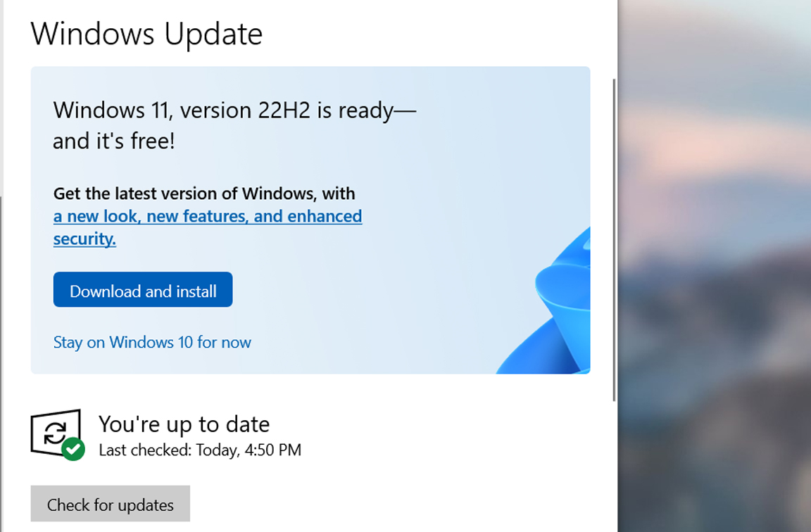Click the "Windows Update" page heading
The height and width of the screenshot is (532, 811).
pyautogui.click(x=146, y=33)
